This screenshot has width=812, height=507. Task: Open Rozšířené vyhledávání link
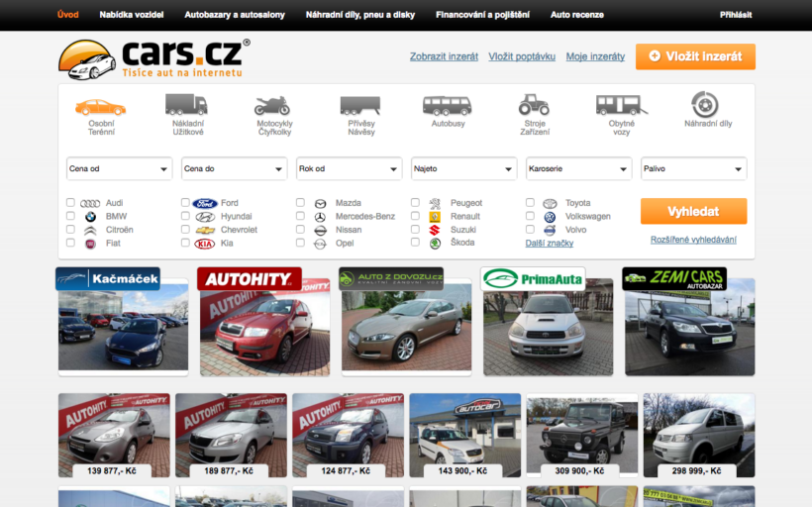pyautogui.click(x=693, y=240)
